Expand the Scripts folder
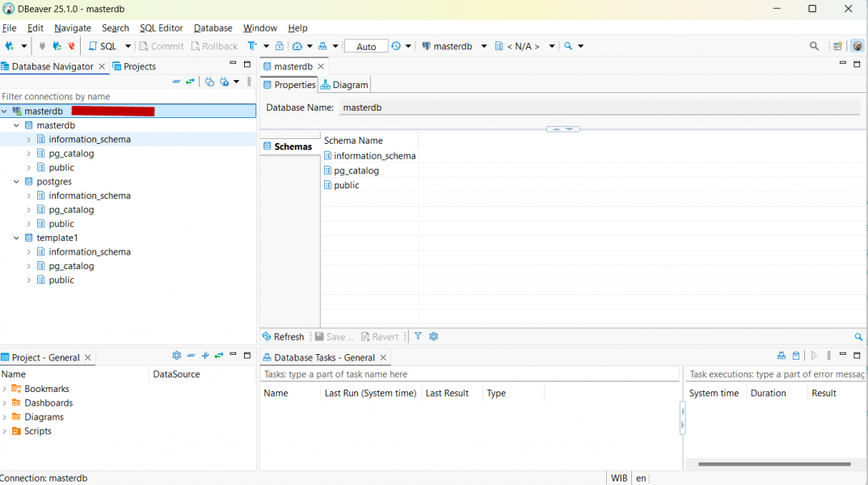868x485 pixels. click(x=4, y=431)
